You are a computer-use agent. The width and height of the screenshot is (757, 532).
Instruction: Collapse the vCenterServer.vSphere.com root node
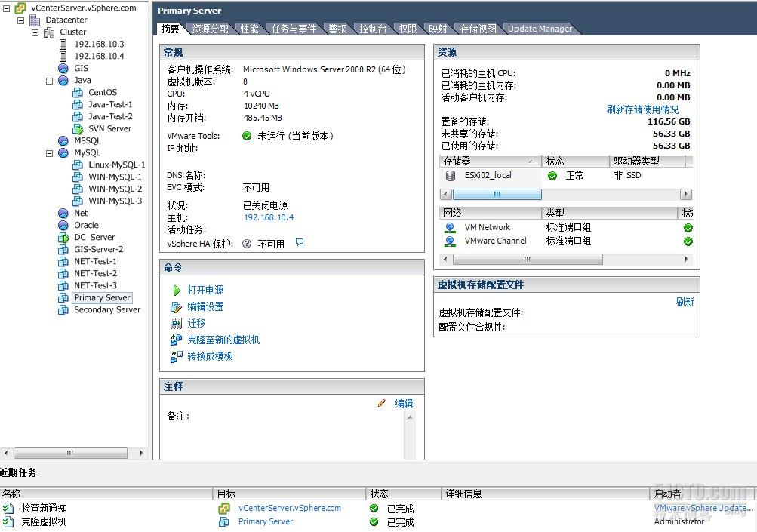pyautogui.click(x=6, y=8)
